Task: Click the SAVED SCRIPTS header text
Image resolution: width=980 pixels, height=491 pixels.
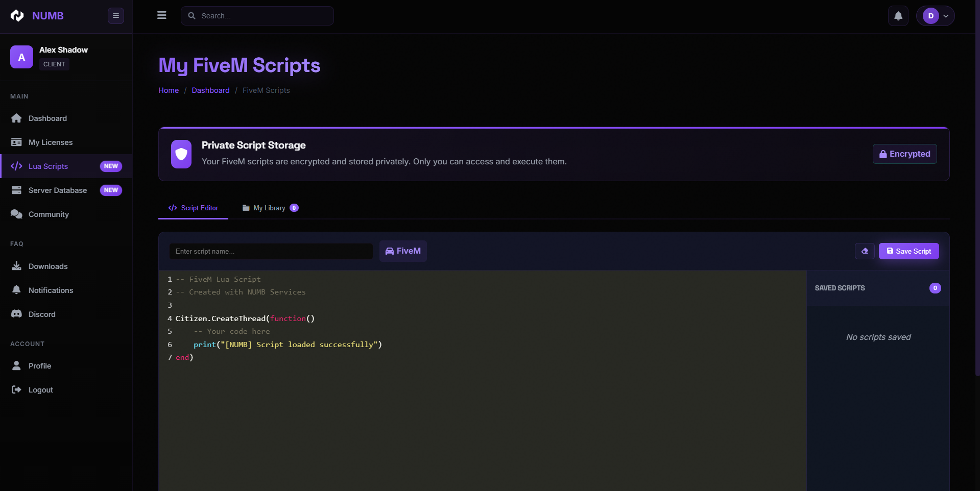Action: tap(840, 288)
